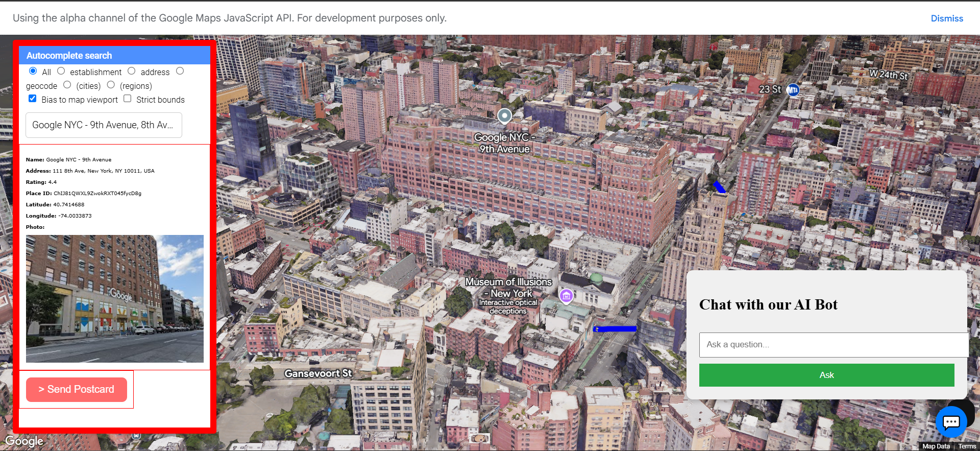
Task: Open the Google NYC building photo
Action: [x=115, y=299]
